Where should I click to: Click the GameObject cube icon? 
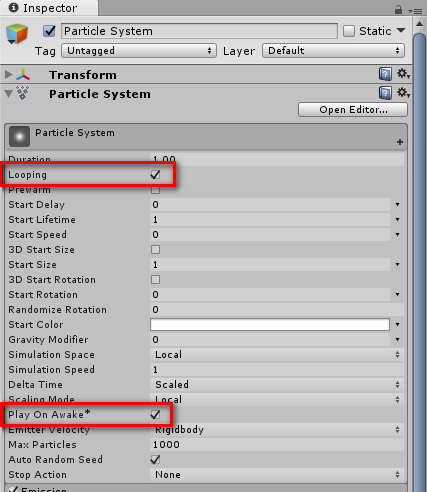pos(17,34)
